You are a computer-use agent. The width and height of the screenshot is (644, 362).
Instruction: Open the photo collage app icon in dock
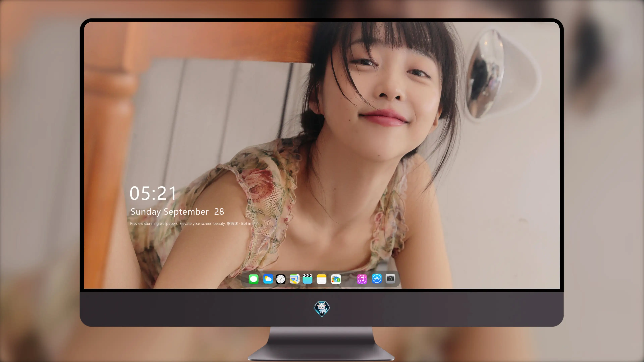click(336, 279)
